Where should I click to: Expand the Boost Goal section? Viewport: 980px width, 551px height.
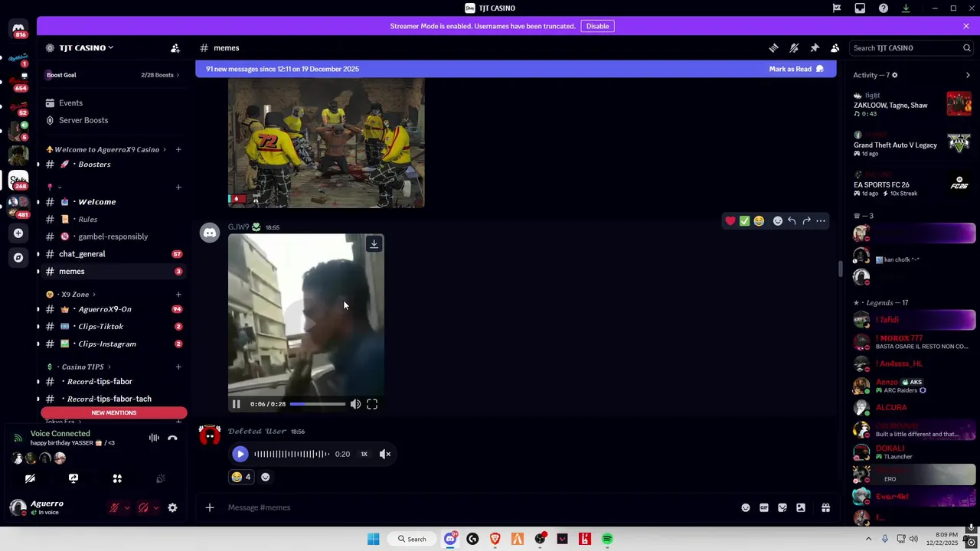113,75
